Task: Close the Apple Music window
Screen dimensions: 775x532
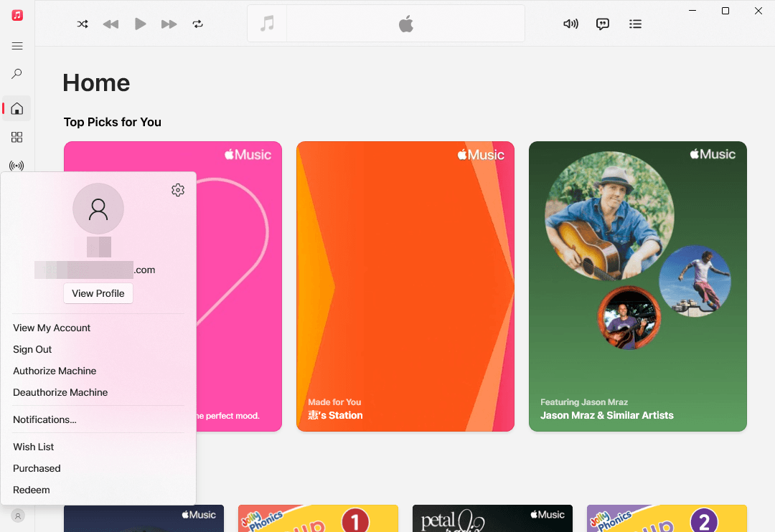Action: (x=758, y=10)
